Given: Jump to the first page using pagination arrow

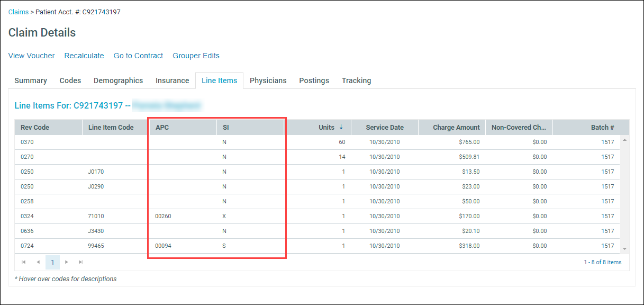Looking at the screenshot, I should tap(23, 262).
